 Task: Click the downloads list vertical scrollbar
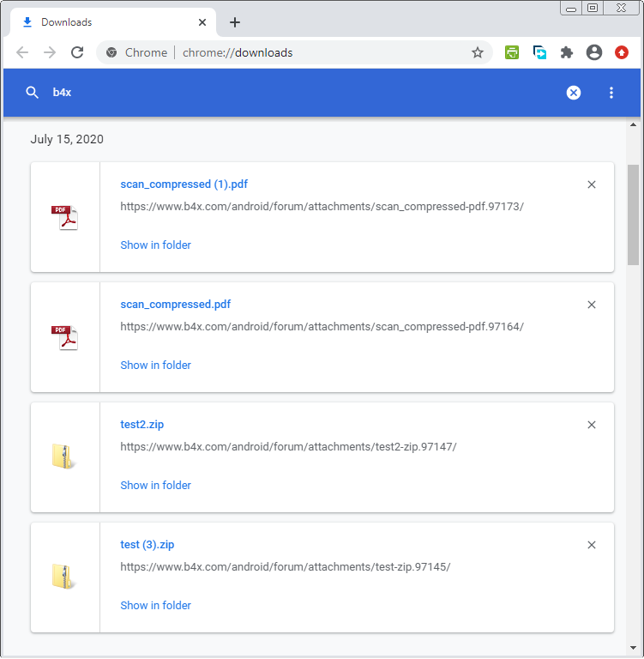pos(634,215)
